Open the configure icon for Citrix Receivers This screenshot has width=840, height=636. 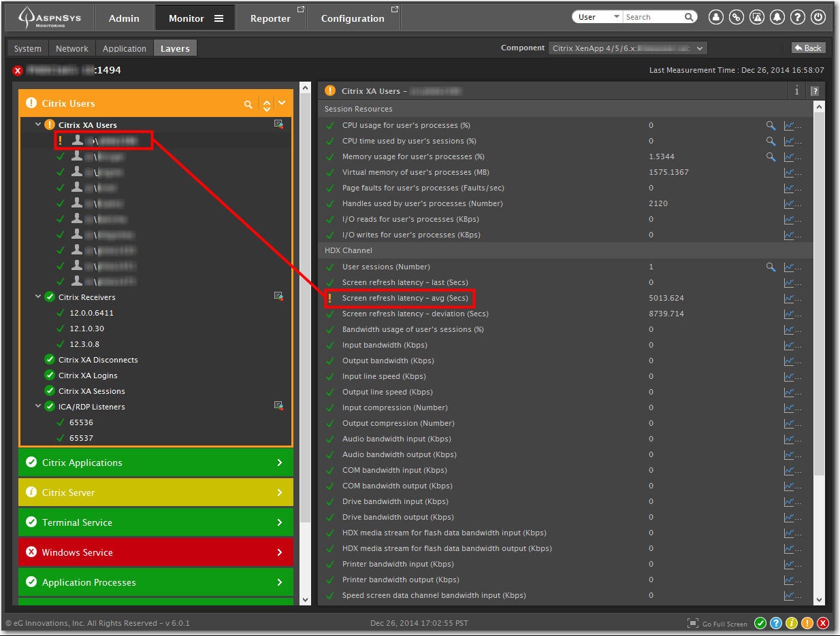pyautogui.click(x=278, y=296)
